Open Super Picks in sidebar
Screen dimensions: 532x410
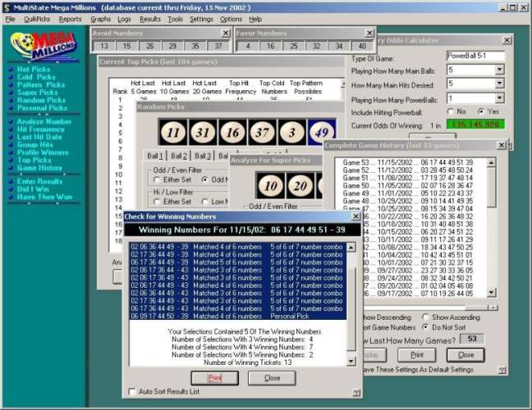(x=37, y=93)
